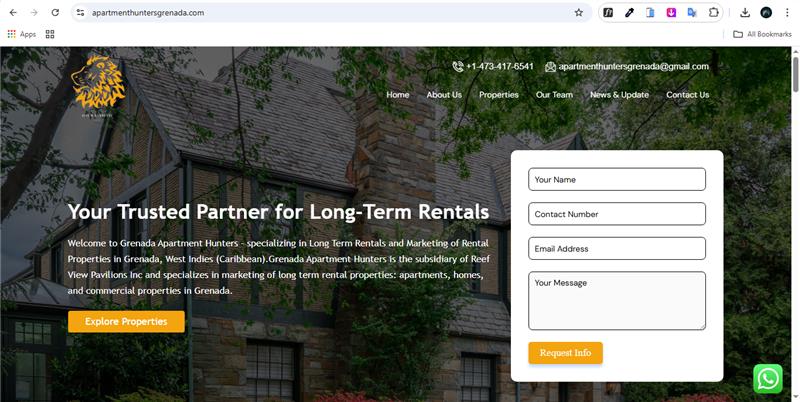Click the Your Message text area

(617, 301)
